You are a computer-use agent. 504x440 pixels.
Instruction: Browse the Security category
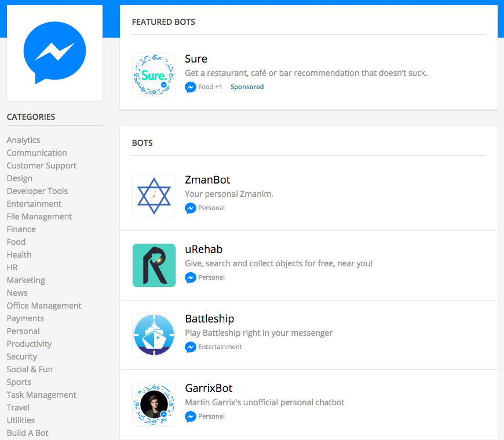[22, 357]
